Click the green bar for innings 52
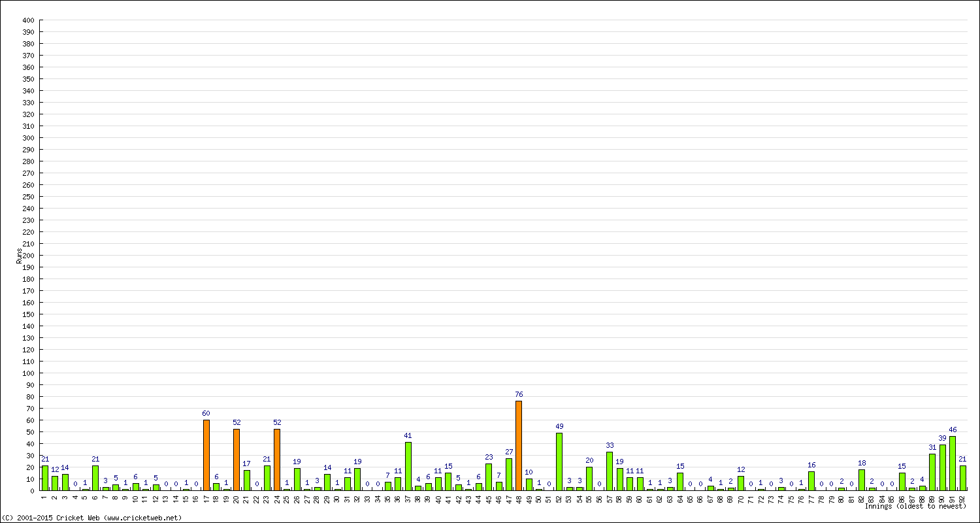The image size is (980, 523). (x=559, y=462)
